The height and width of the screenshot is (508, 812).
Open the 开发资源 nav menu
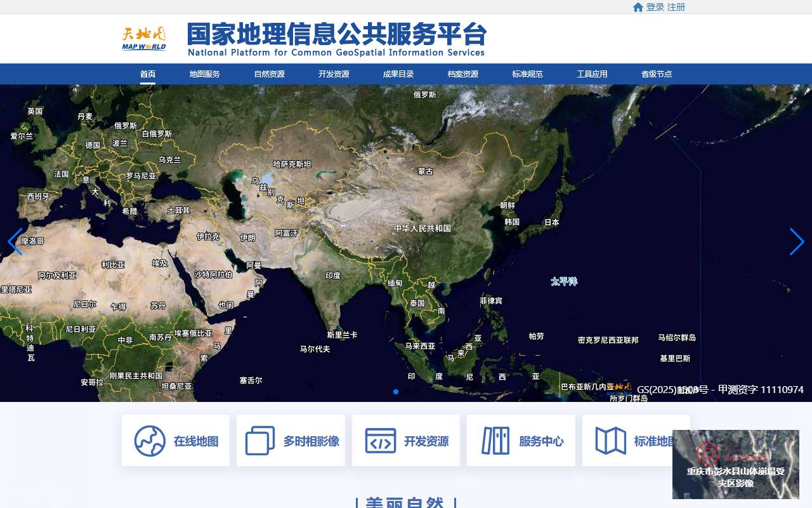click(x=334, y=74)
